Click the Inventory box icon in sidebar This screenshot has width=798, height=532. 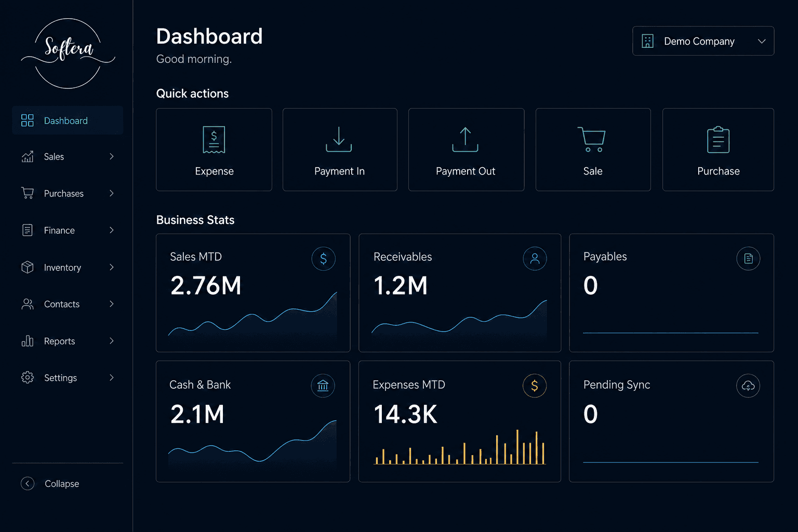tap(28, 267)
